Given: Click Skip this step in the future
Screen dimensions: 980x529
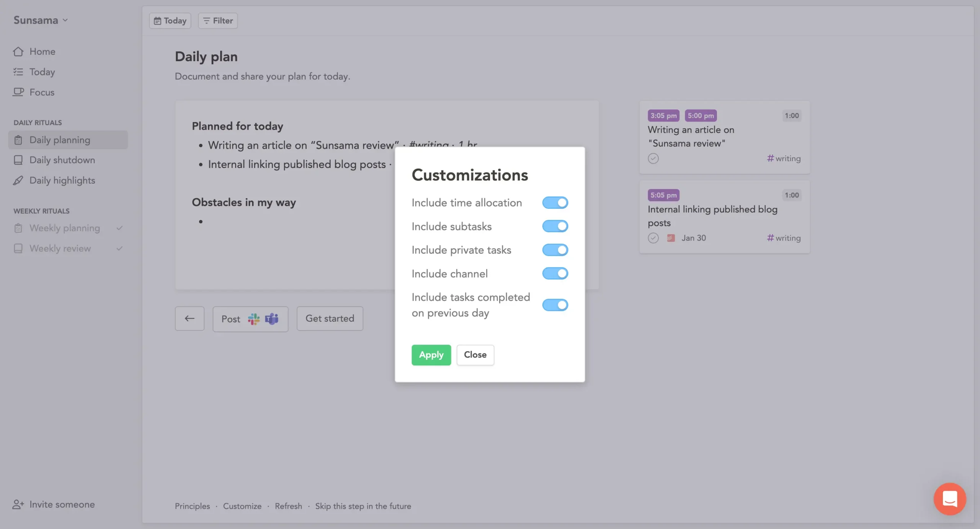Looking at the screenshot, I should click(363, 506).
